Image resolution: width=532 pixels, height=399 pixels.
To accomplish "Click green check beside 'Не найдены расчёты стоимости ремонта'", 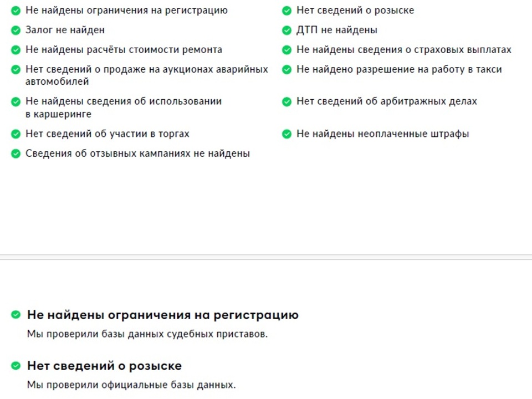I will (16, 50).
